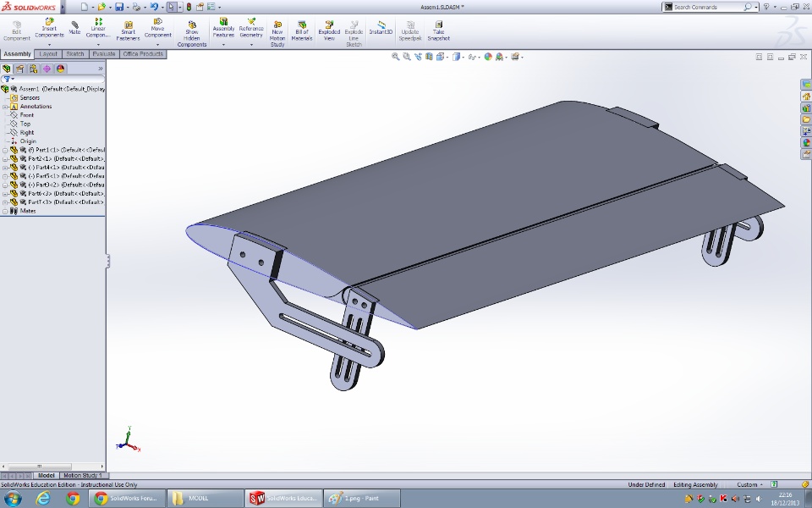Expand the Part2<1> component node
Image resolution: width=812 pixels, height=508 pixels.
tap(5, 159)
